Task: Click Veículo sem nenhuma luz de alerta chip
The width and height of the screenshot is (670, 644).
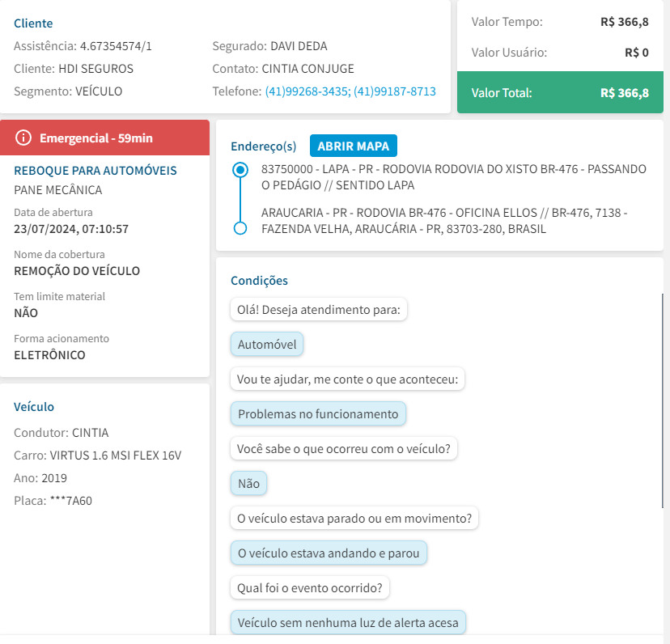Action: pyautogui.click(x=348, y=622)
